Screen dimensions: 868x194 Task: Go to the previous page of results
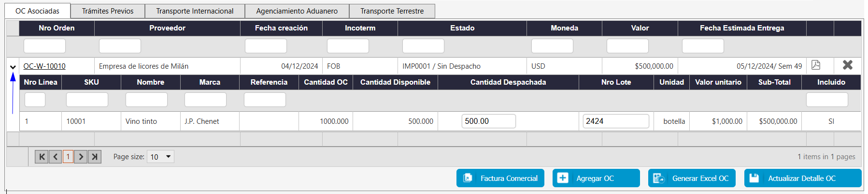(55, 157)
